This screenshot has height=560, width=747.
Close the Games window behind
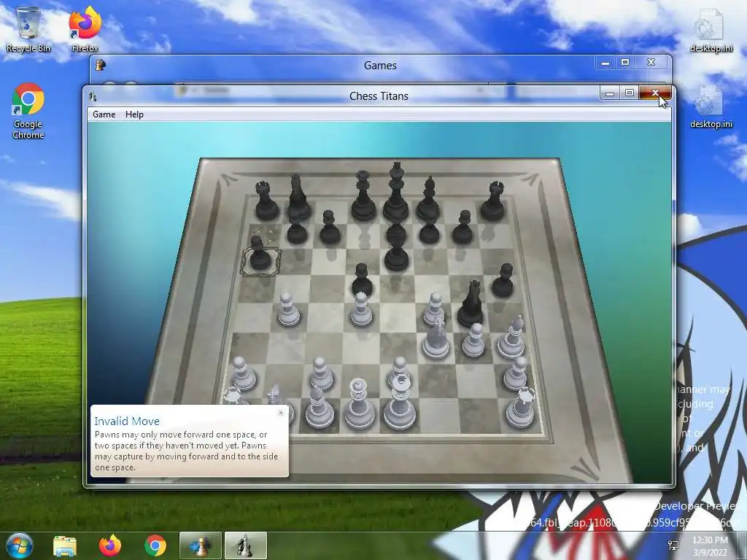[651, 63]
